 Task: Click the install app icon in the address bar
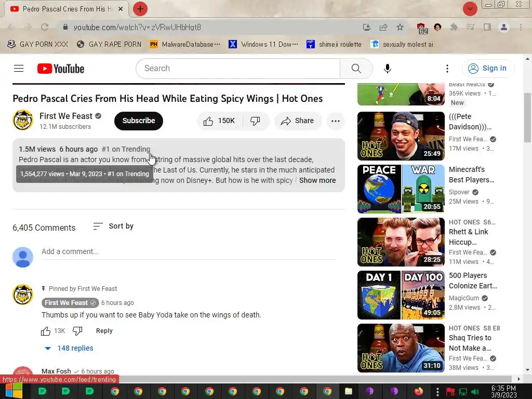click(366, 27)
